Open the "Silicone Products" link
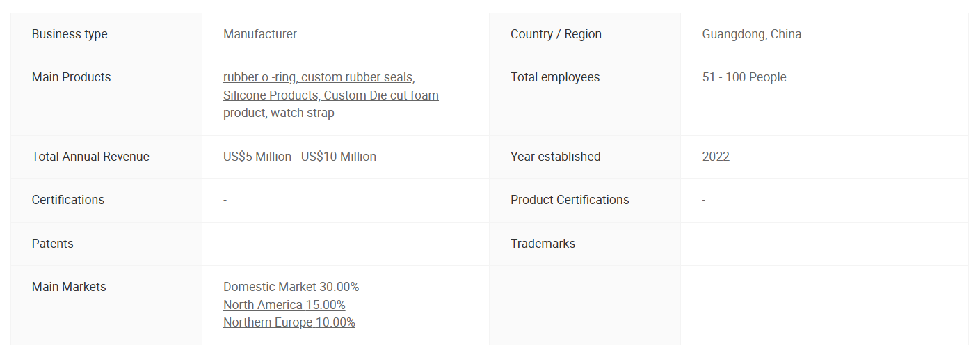980x353 pixels. (270, 95)
